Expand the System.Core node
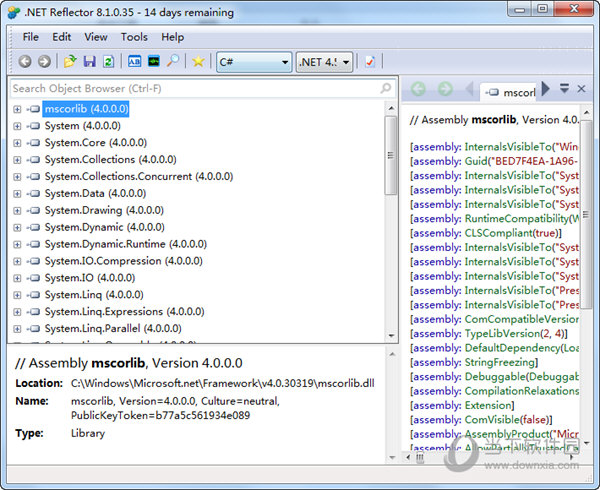 (x=17, y=143)
